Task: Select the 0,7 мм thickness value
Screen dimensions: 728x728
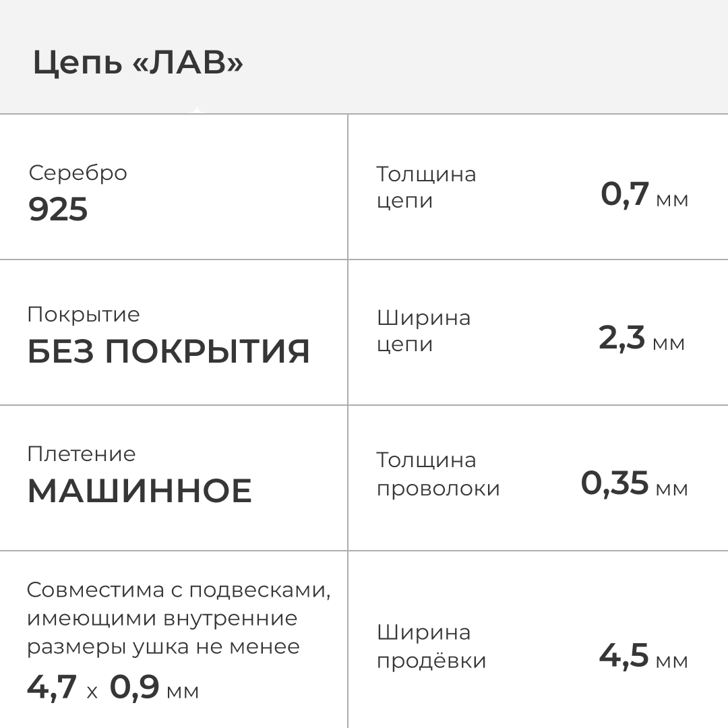Action: tap(644, 195)
